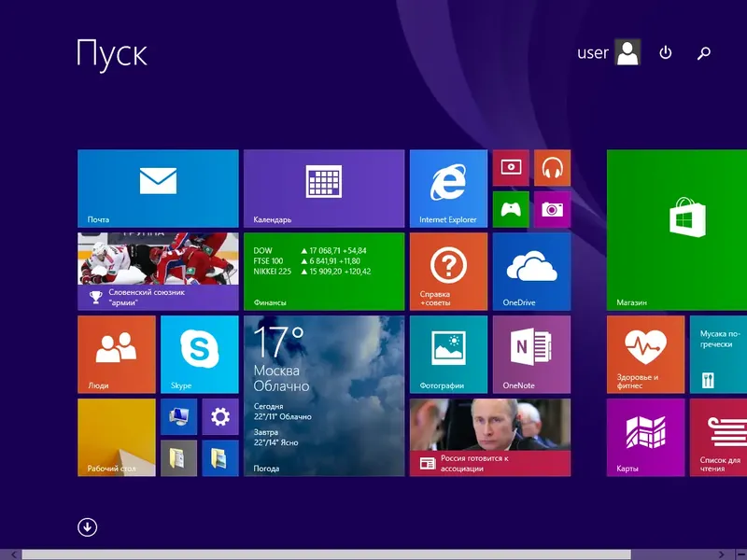Open Справка+советы help tile
Viewport: 747px width, 560px height.
tap(448, 272)
